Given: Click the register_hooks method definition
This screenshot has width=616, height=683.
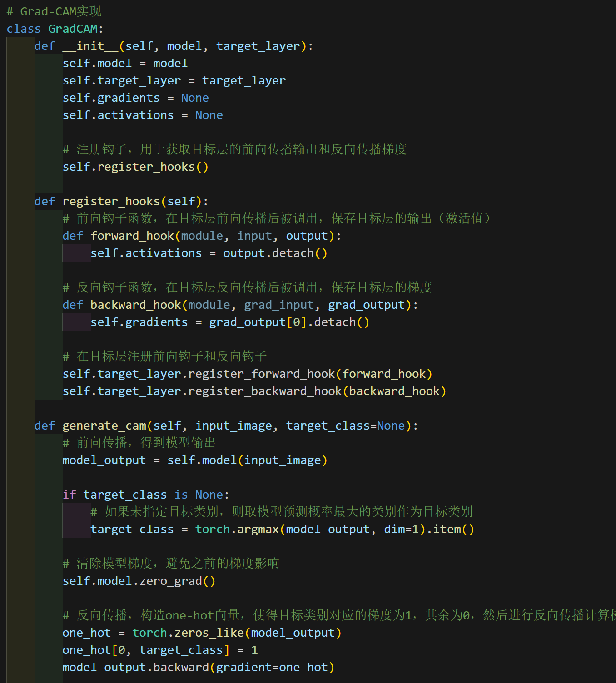Looking at the screenshot, I should click(111, 201).
